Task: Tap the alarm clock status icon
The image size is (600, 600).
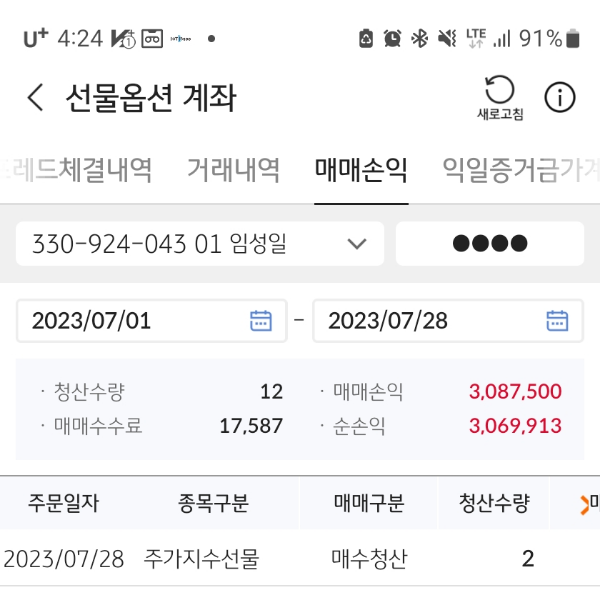Action: [392, 39]
